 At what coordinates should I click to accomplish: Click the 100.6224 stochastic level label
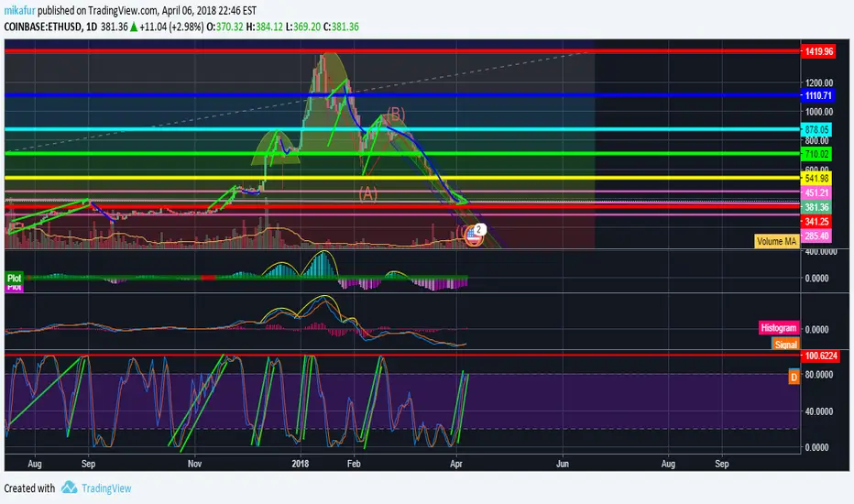[821, 356]
